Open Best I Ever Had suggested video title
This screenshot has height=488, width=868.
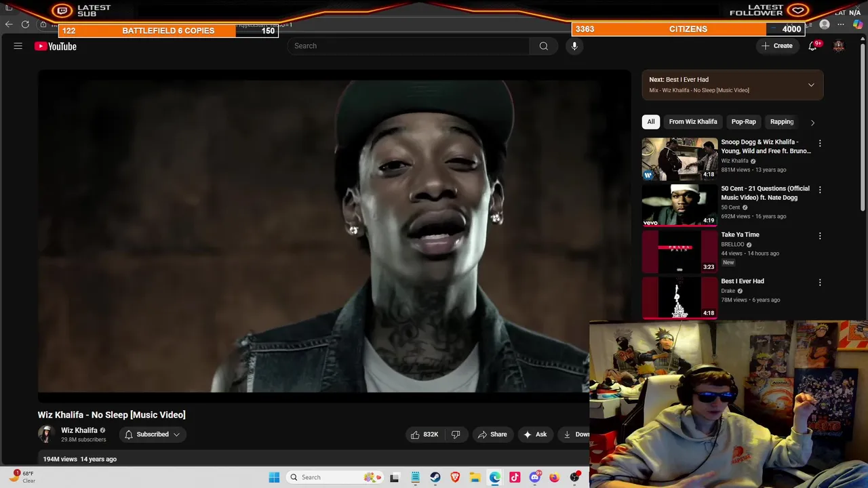[x=743, y=281]
